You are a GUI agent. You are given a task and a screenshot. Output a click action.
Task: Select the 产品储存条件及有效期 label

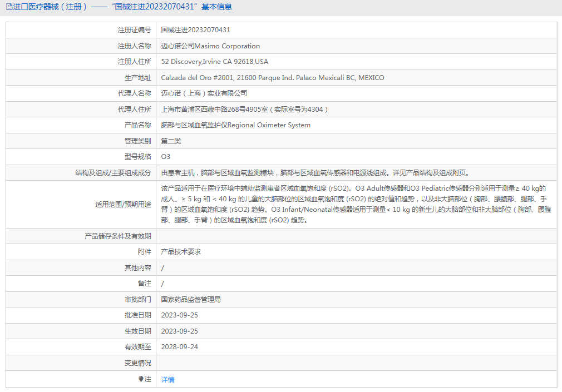pyautogui.click(x=118, y=236)
